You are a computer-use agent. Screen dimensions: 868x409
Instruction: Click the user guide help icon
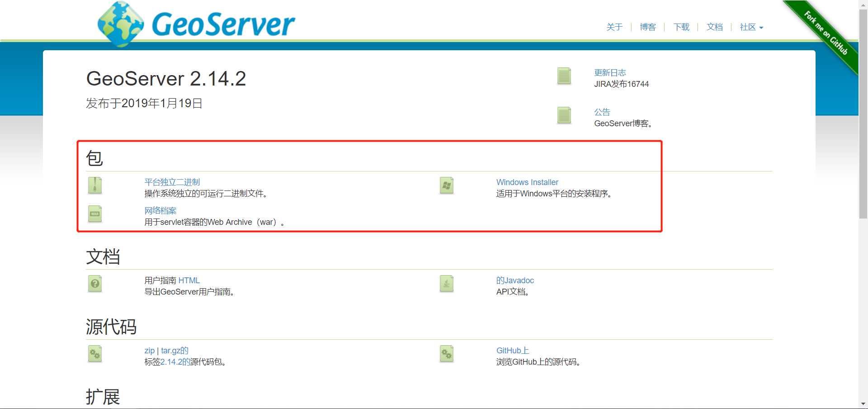point(95,284)
